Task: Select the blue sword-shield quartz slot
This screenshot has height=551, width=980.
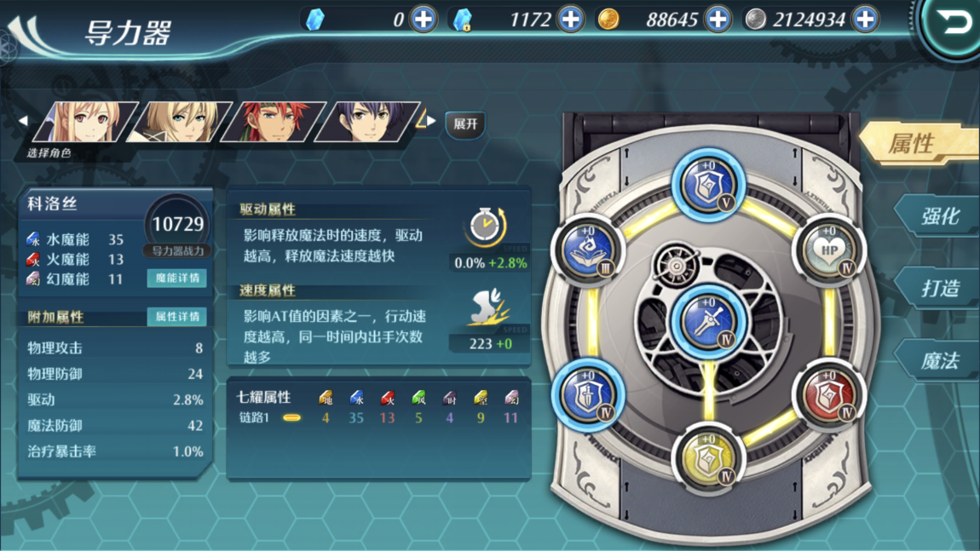Action: 588,395
